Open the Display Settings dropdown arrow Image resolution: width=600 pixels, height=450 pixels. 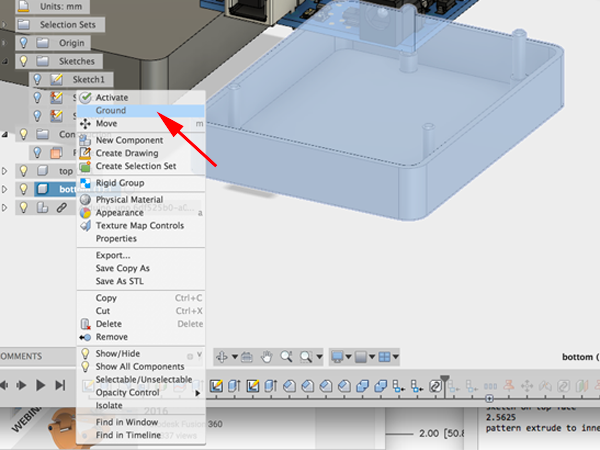348,357
